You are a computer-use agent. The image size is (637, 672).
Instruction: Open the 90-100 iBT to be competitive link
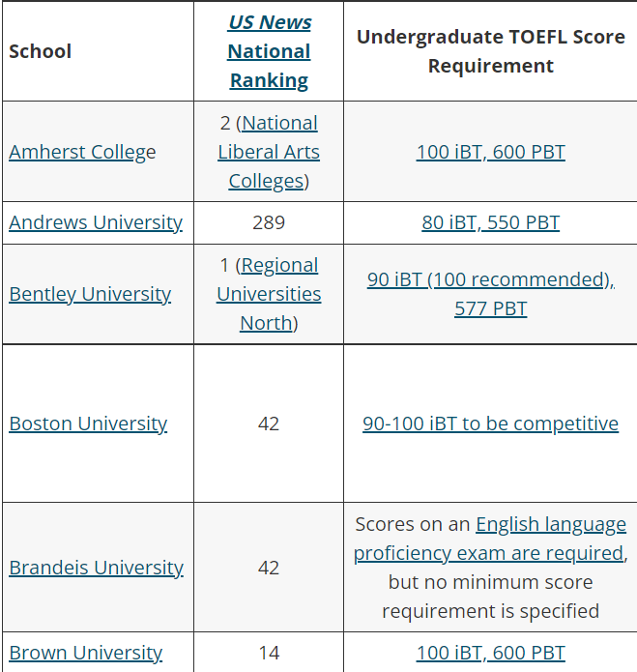click(490, 424)
